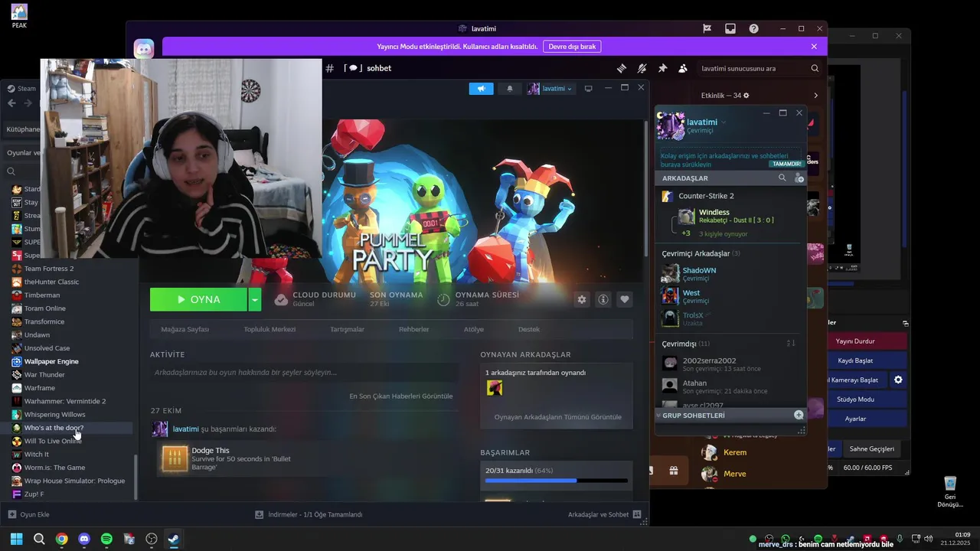980x551 pixels.
Task: Open Discord help question mark icon
Action: [x=754, y=28]
